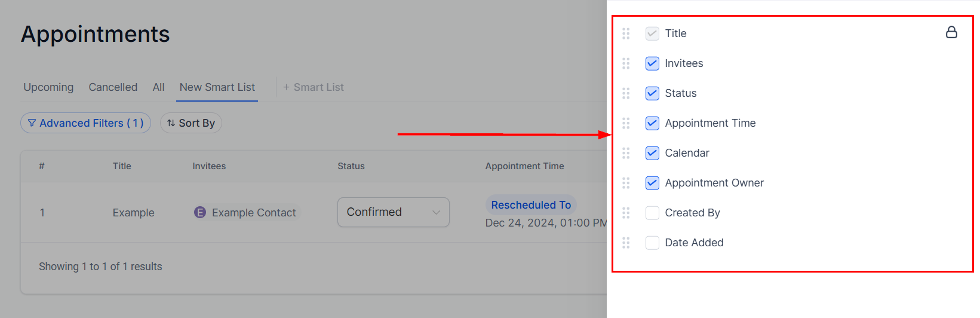Screen dimensions: 980x318
Task: Switch to the Cancelled tab
Action: click(113, 87)
